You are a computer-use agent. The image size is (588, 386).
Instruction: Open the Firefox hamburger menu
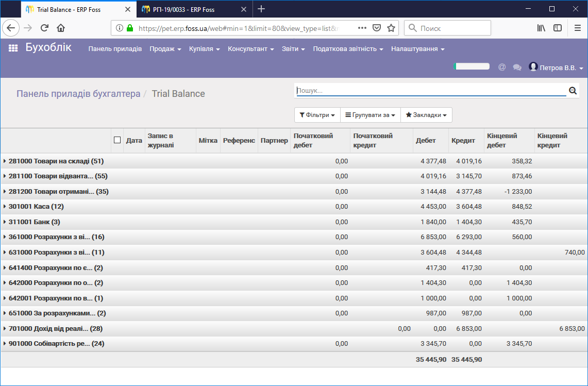(x=578, y=28)
